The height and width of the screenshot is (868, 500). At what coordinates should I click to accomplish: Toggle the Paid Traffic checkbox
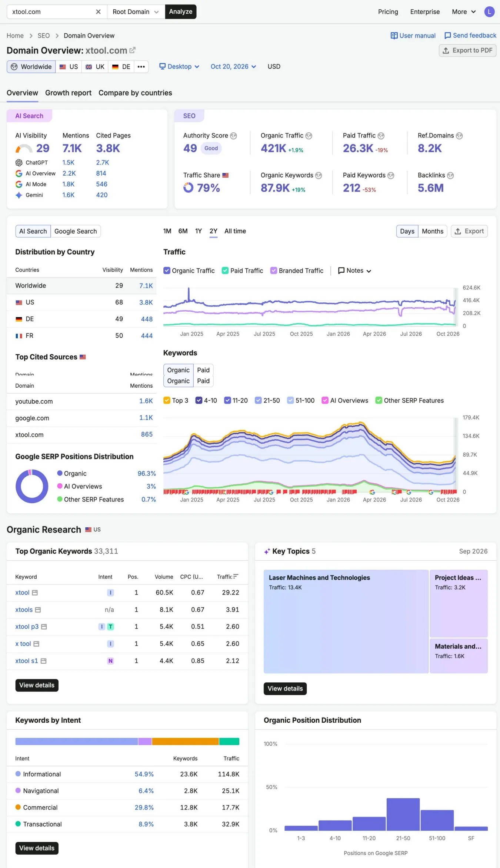(225, 271)
